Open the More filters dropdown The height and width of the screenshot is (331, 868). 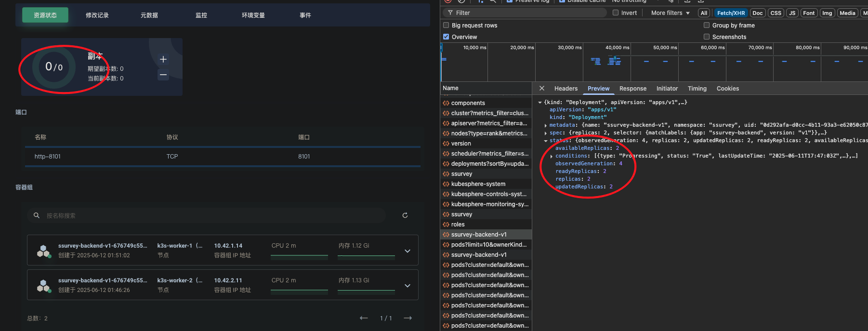coord(671,13)
